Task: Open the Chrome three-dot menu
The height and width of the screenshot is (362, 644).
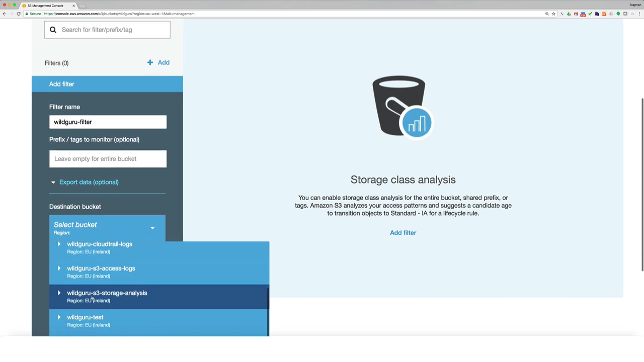Action: [639, 14]
